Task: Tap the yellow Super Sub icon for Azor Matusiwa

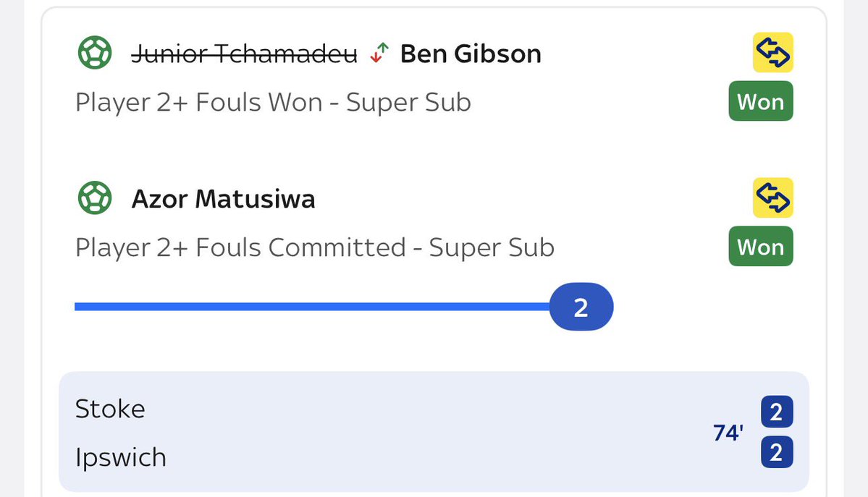Action: pyautogui.click(x=772, y=197)
